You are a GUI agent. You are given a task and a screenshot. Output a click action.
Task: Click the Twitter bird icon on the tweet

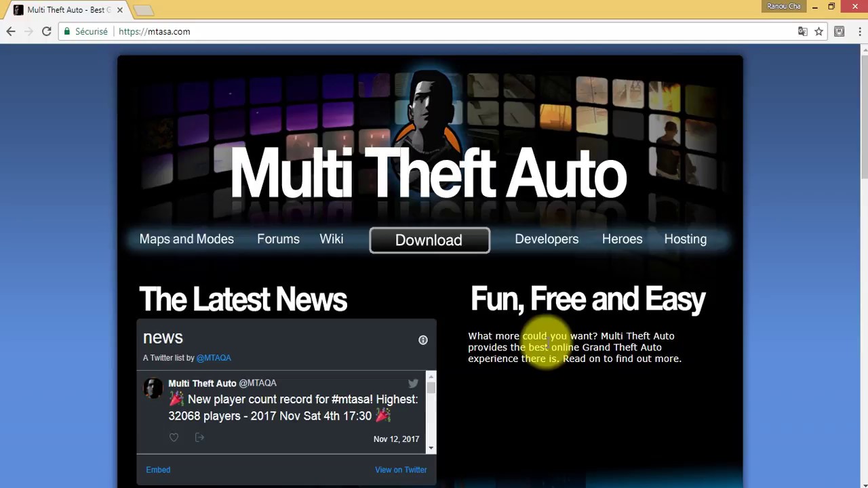coord(413,383)
